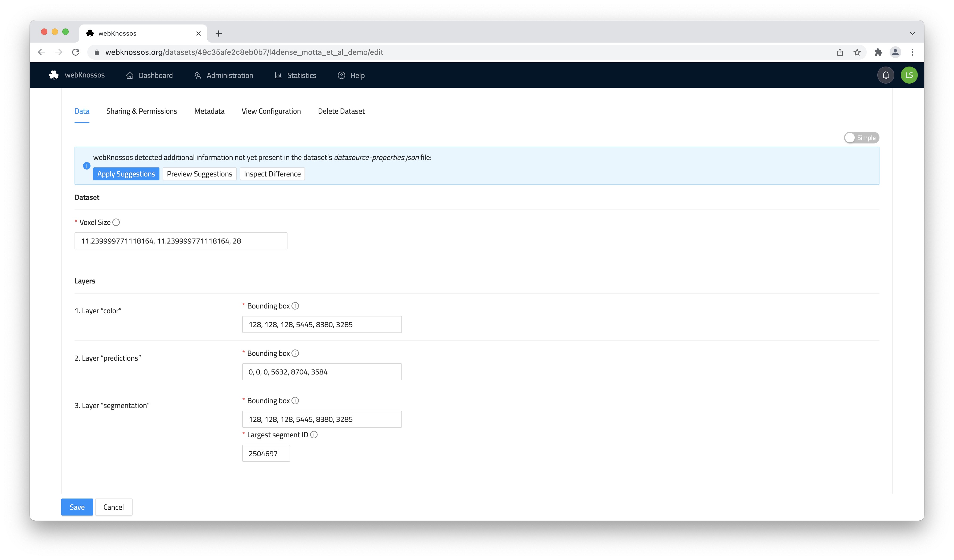Open Chrome three-dot menu
This screenshot has width=954, height=560.
[x=912, y=52]
